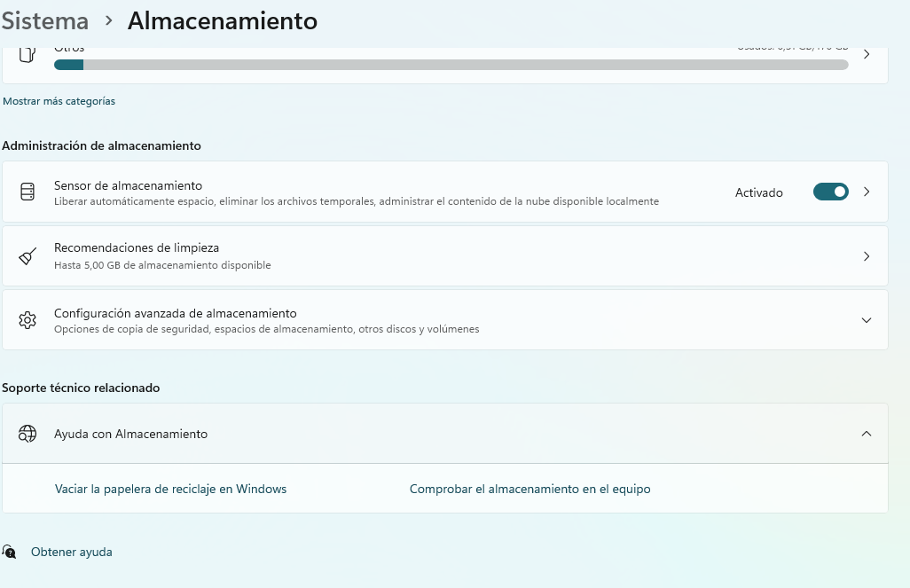
Task: Click the Otros storage usage bar
Action: pos(451,65)
